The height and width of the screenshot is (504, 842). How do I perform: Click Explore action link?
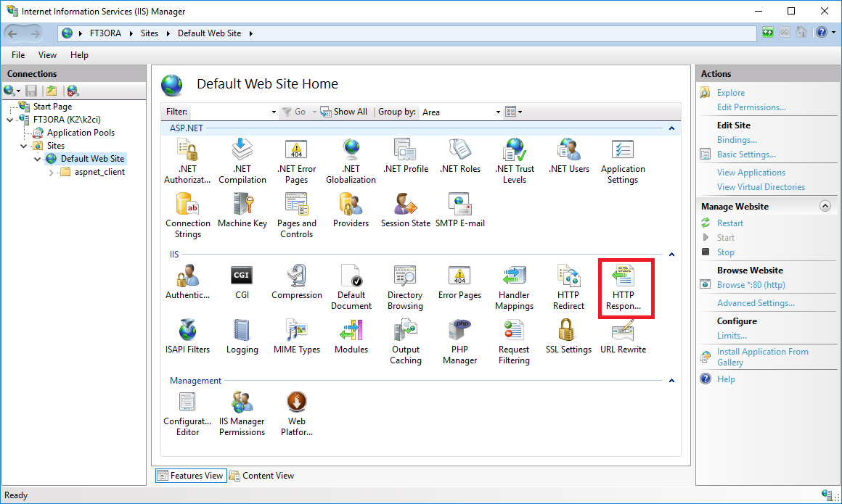click(x=731, y=93)
